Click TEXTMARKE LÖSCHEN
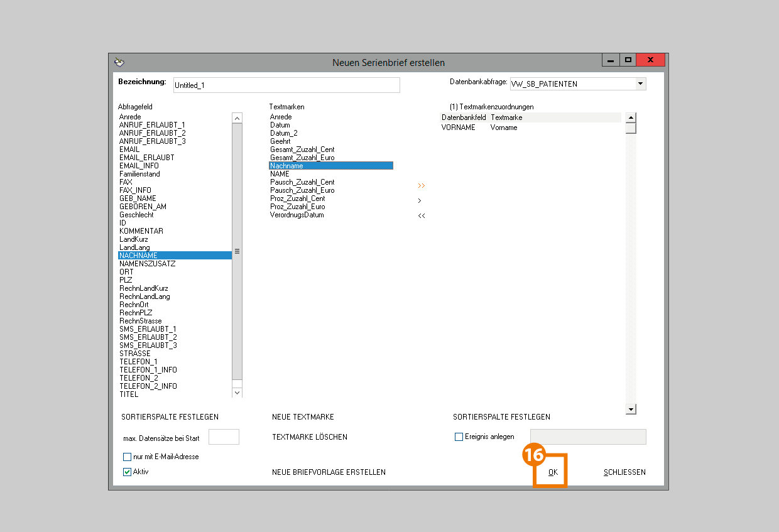 [x=309, y=437]
